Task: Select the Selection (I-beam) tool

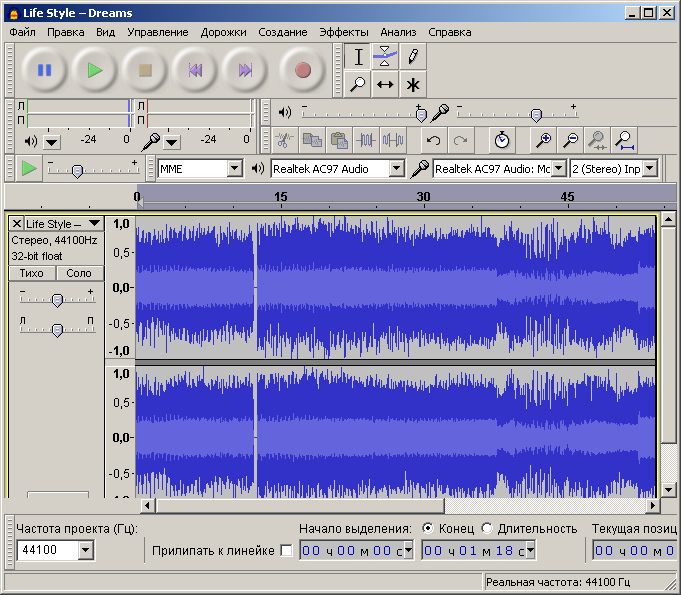Action: [358, 56]
